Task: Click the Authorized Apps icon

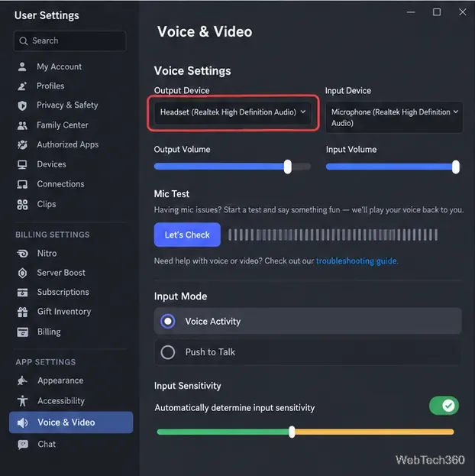Action: click(x=22, y=145)
